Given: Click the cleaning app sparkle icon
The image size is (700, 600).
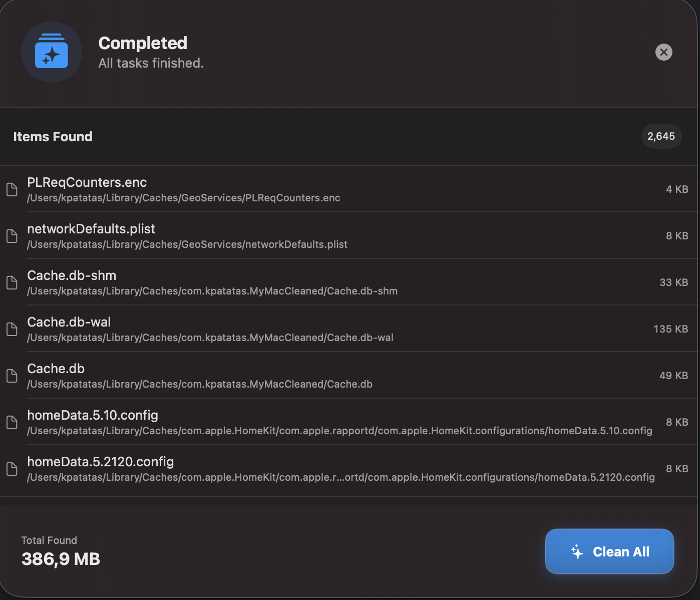Looking at the screenshot, I should click(51, 52).
